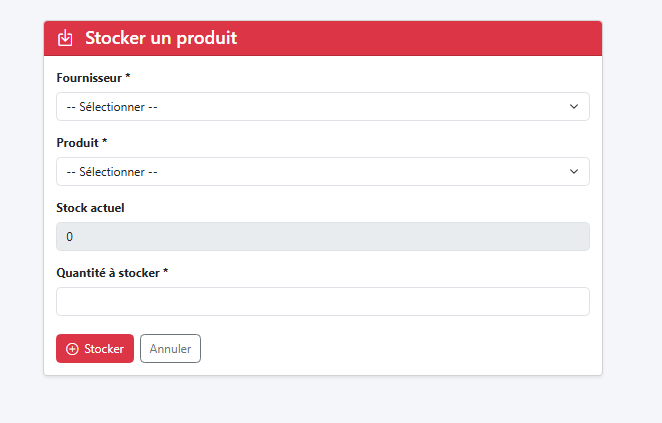This screenshot has height=423, width=662.
Task: Click the Fournisseur placeholder text "-- Sélectionner --"
Action: tap(112, 107)
